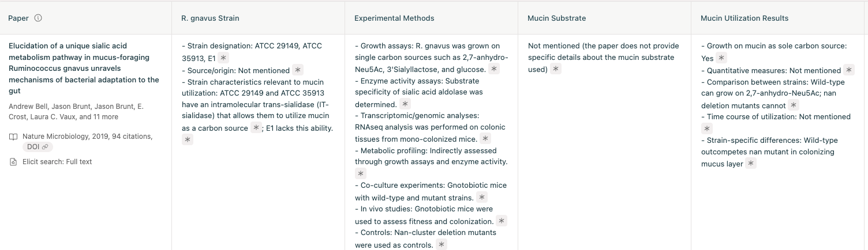The width and height of the screenshot is (868, 250).
Task: Open citation asterisk below "E1 lacks this ability"
Action: [x=188, y=140]
